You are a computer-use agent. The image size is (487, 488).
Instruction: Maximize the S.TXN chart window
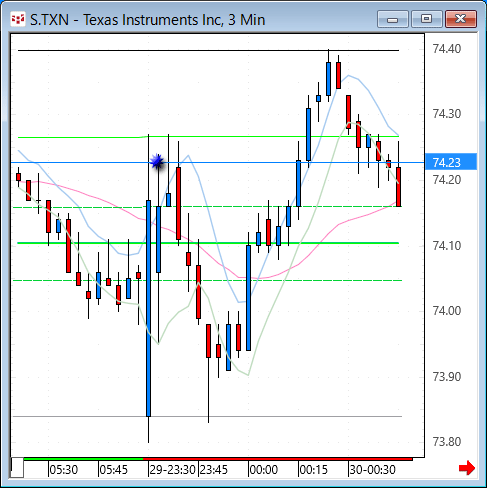click(427, 19)
